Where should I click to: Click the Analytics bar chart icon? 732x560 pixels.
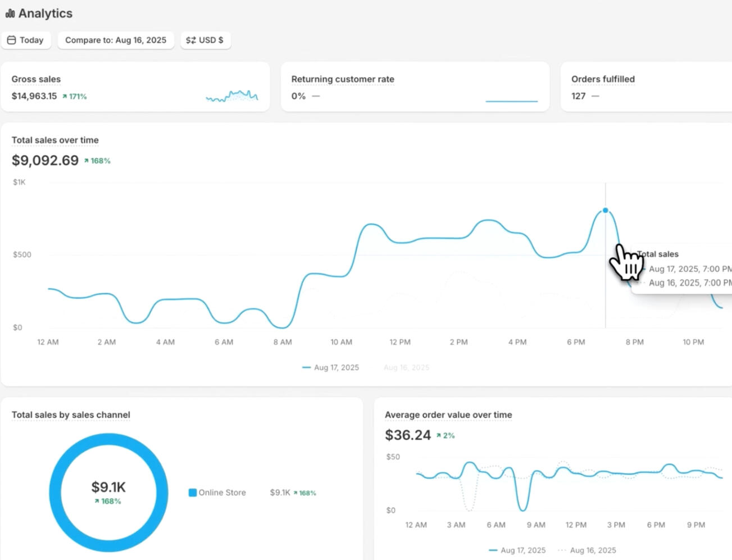coord(10,13)
